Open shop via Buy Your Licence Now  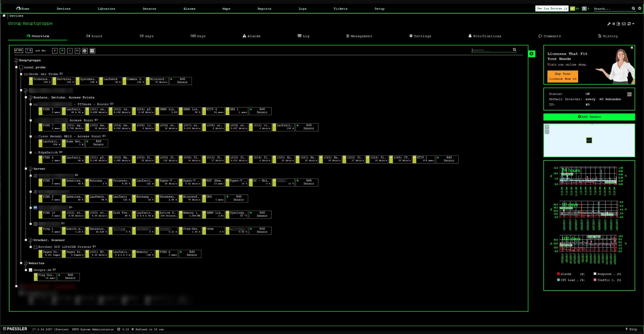[x=562, y=76]
